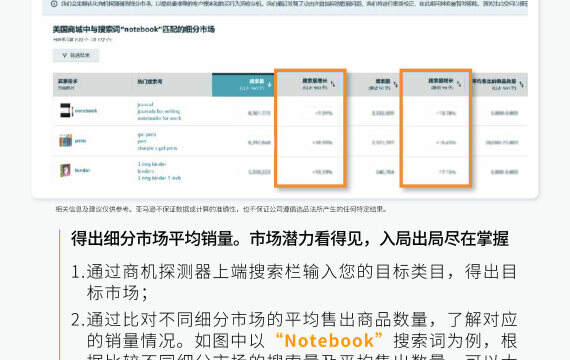Click the info icon in the top notice bar

pos(54,4)
